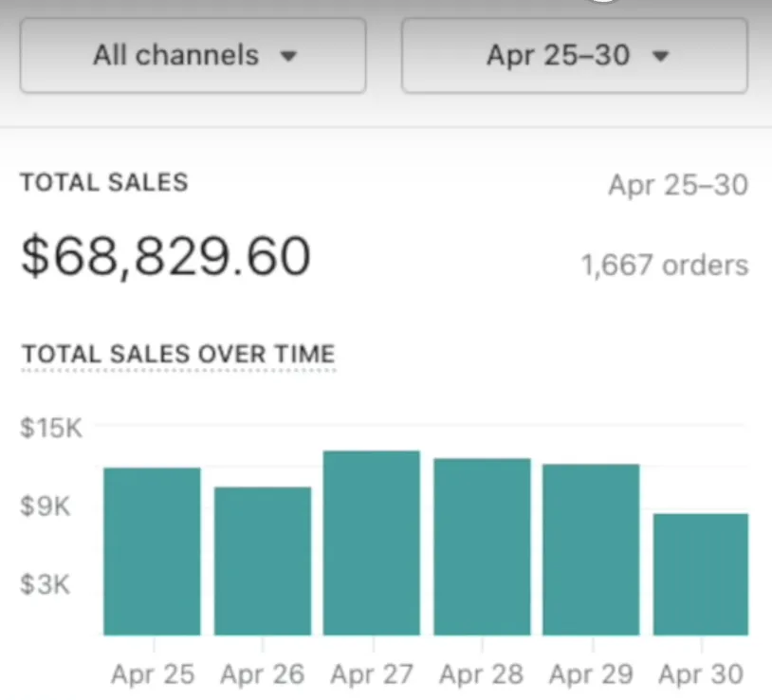Open the All channels dropdown

pos(193,55)
